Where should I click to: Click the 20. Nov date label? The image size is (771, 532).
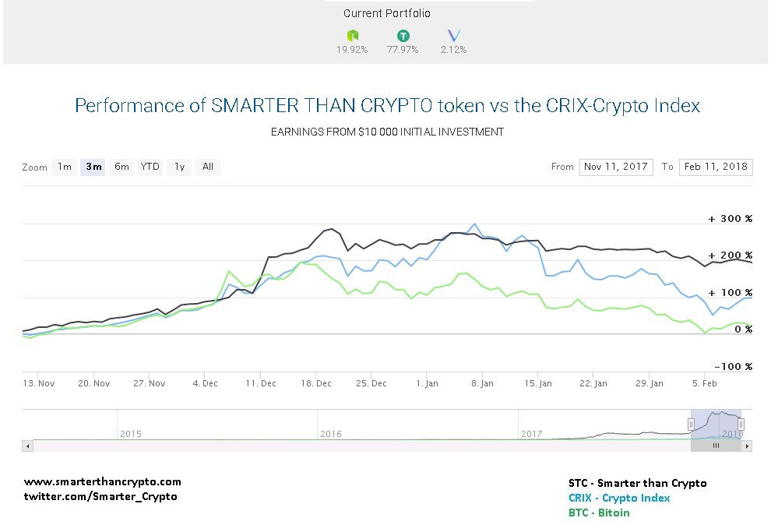[94, 383]
